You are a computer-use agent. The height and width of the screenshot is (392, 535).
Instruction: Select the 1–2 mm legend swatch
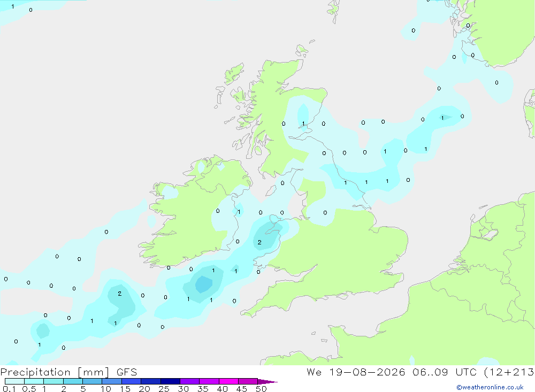pos(53,381)
